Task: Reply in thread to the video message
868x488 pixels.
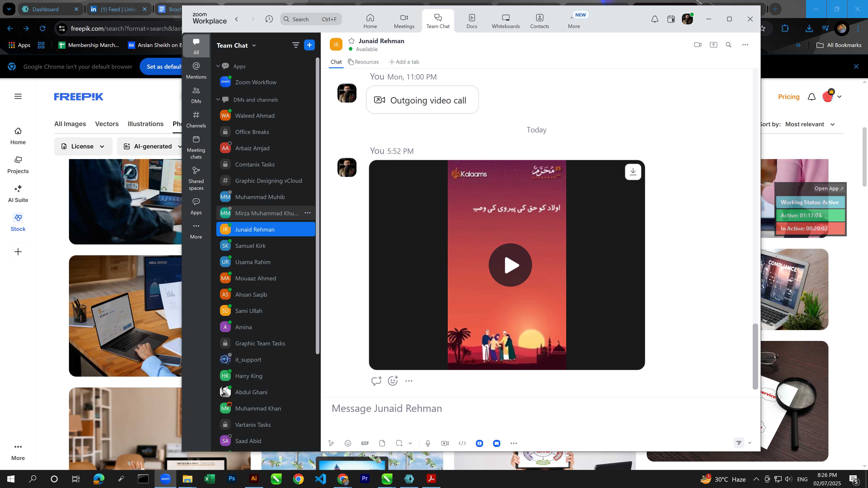Action: (376, 381)
